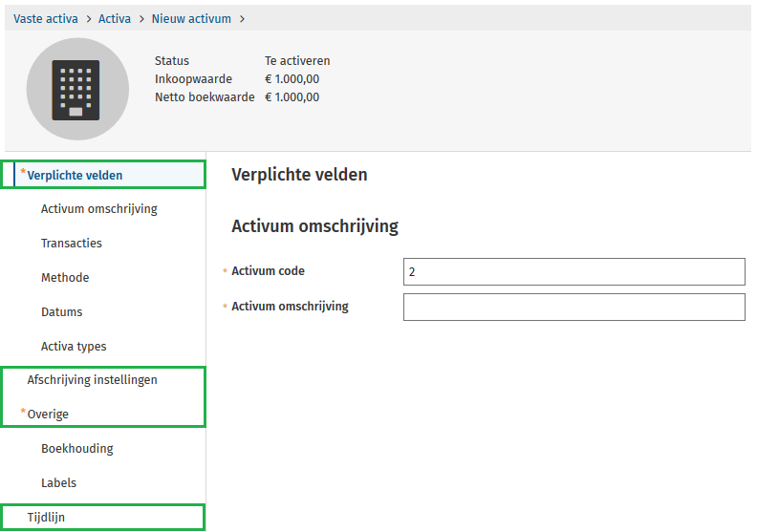The height and width of the screenshot is (532, 757).
Task: Select Verplichte velden in the sidebar
Action: click(75, 175)
